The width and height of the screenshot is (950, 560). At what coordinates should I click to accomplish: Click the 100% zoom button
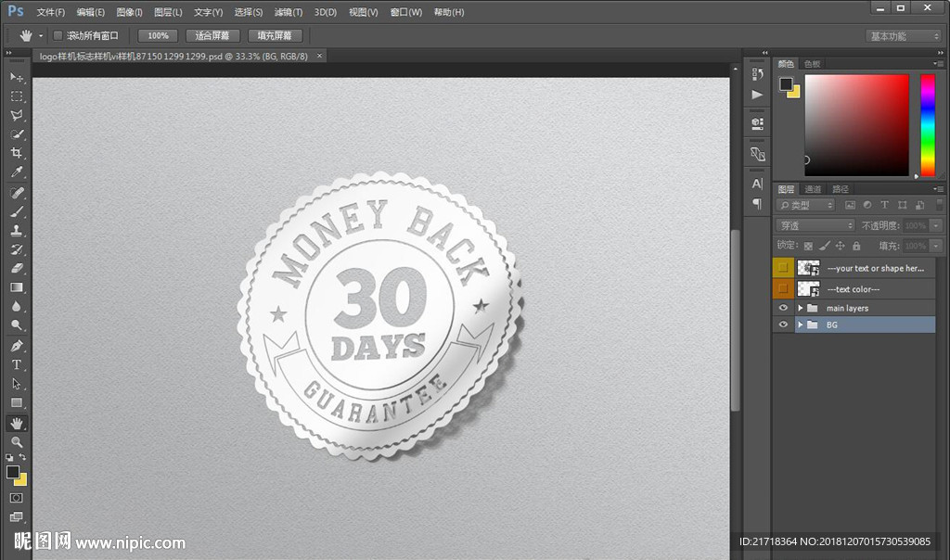coord(158,36)
